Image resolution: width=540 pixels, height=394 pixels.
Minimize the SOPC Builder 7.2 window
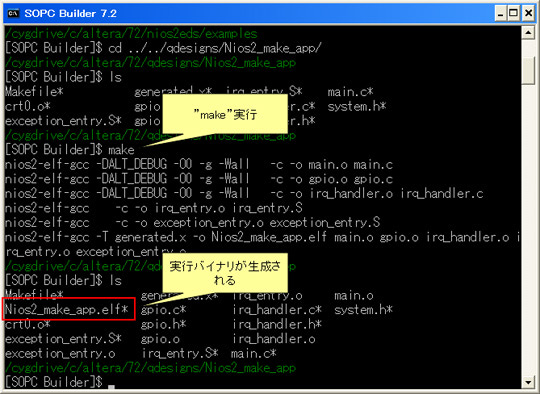[500, 13]
